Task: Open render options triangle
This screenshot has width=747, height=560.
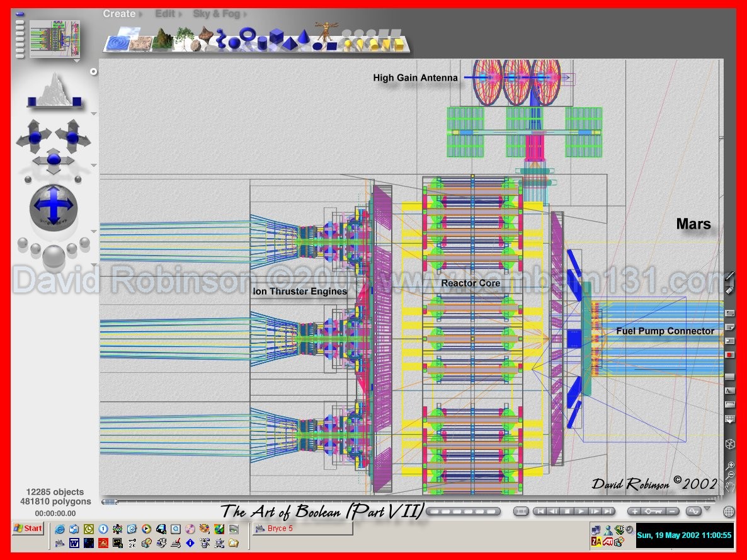Action: tap(93, 265)
